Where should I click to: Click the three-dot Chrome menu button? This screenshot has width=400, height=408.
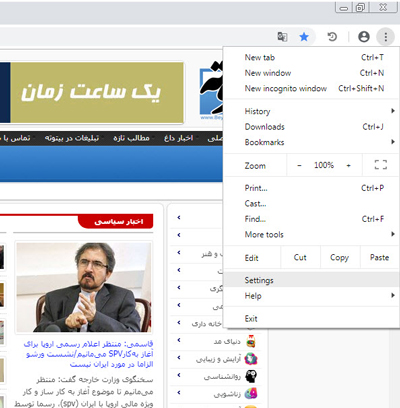[x=386, y=36]
